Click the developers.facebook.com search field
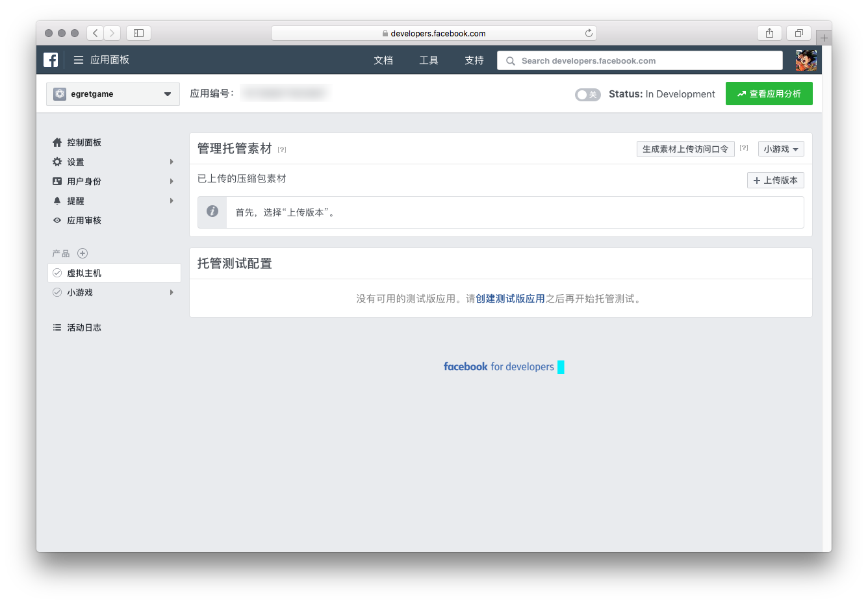The height and width of the screenshot is (604, 868). 640,60
